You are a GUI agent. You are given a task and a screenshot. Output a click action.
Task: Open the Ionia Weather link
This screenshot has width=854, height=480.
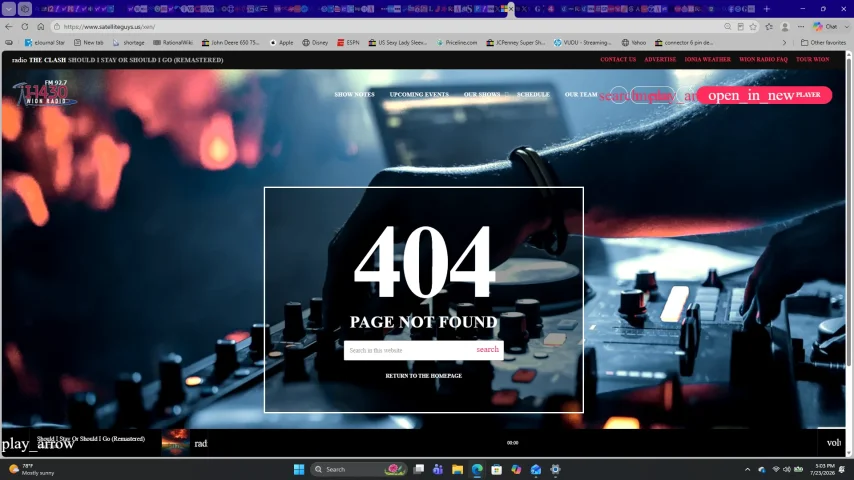pyautogui.click(x=707, y=59)
